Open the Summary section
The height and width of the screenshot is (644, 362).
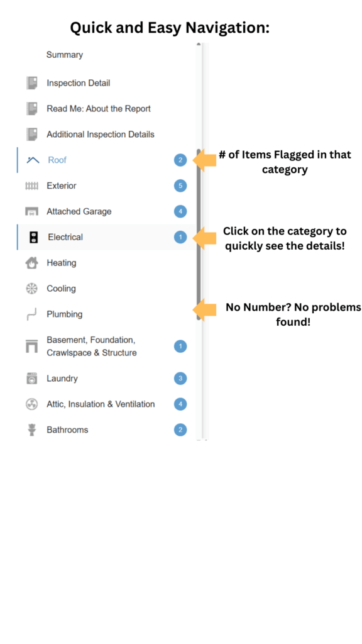coord(65,55)
